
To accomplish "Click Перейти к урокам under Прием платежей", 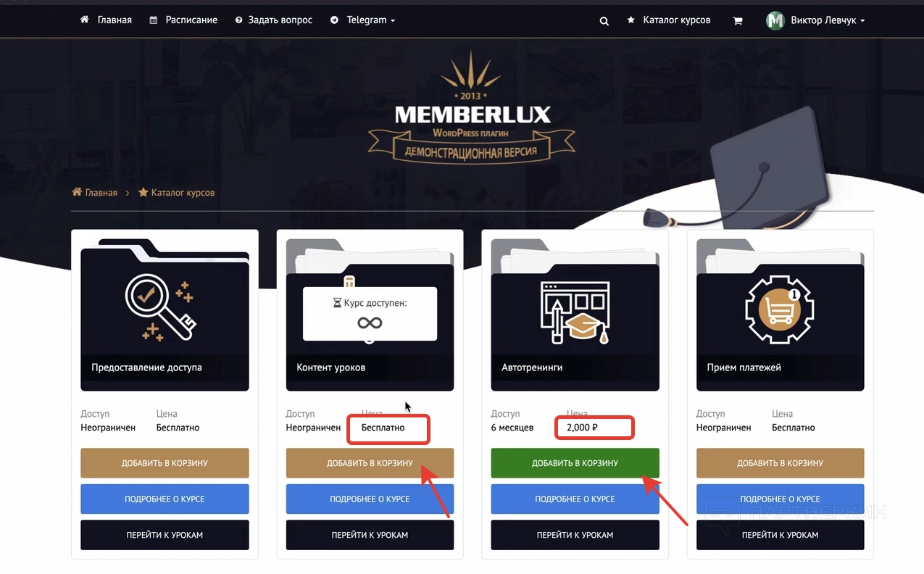I will click(x=781, y=535).
